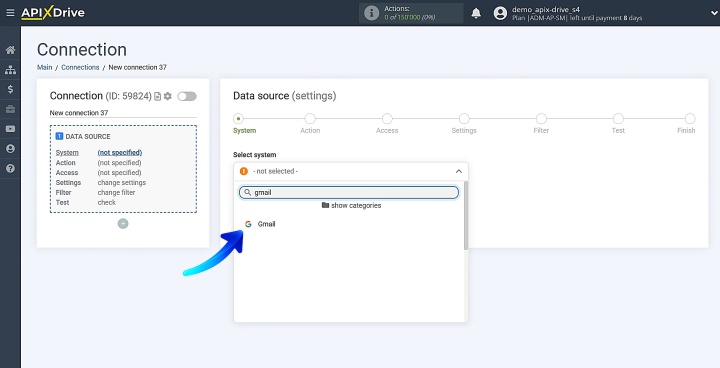This screenshot has height=368, width=720.
Task: Open user account sidebar icon
Action: pyautogui.click(x=10, y=149)
